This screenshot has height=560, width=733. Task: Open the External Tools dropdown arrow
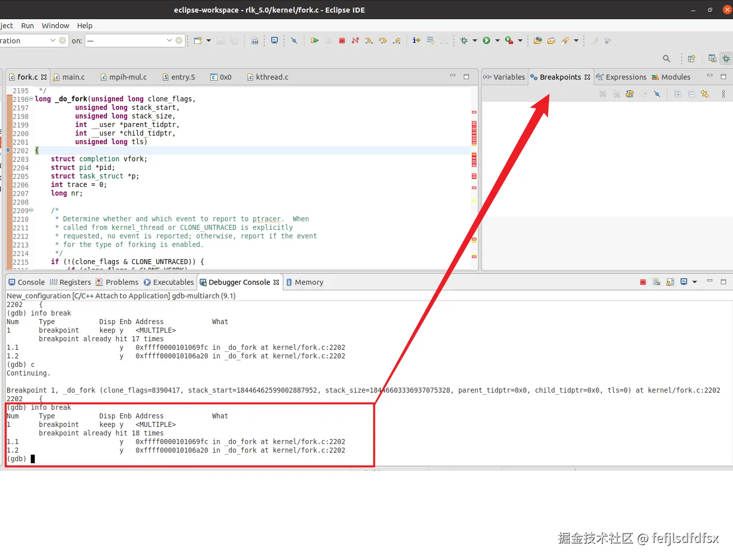click(x=520, y=40)
